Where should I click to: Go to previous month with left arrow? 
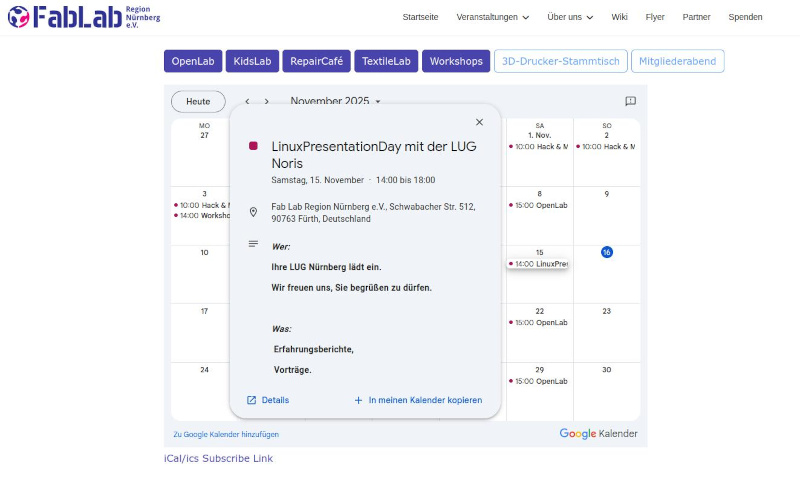coord(247,101)
